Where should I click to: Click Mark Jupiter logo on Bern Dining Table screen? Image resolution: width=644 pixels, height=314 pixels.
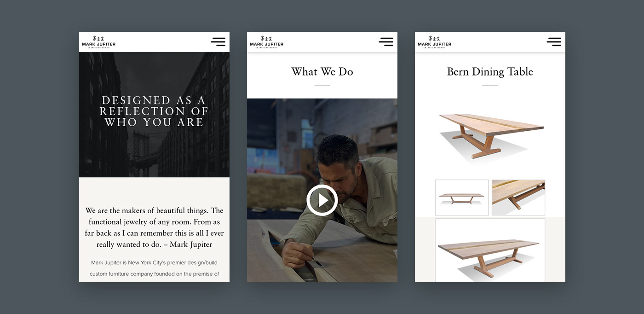pos(434,42)
